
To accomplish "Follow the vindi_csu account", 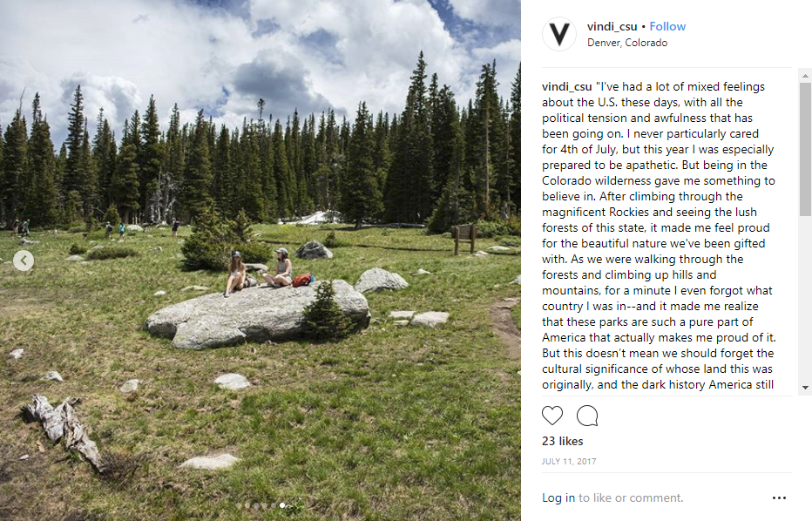I will click(667, 26).
